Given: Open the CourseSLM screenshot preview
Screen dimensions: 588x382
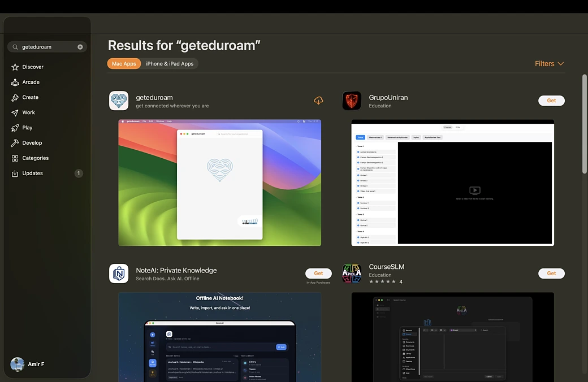Looking at the screenshot, I should (453, 337).
